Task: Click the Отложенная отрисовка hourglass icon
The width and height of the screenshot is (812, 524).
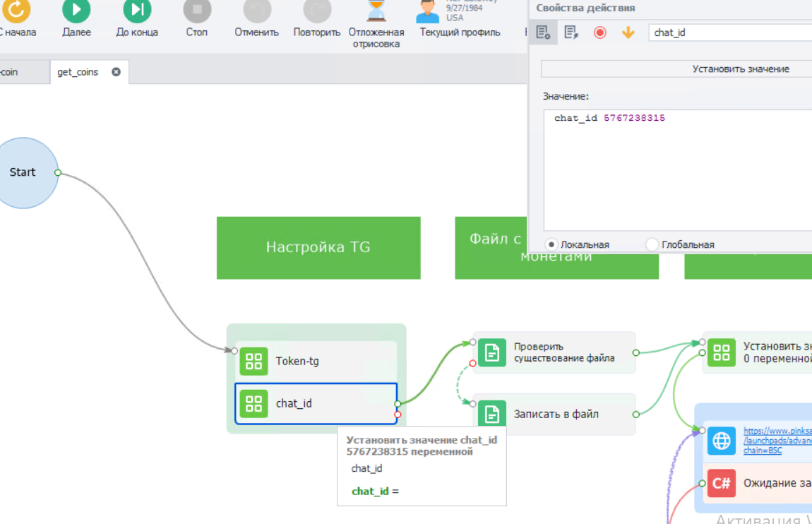Action: [x=376, y=12]
